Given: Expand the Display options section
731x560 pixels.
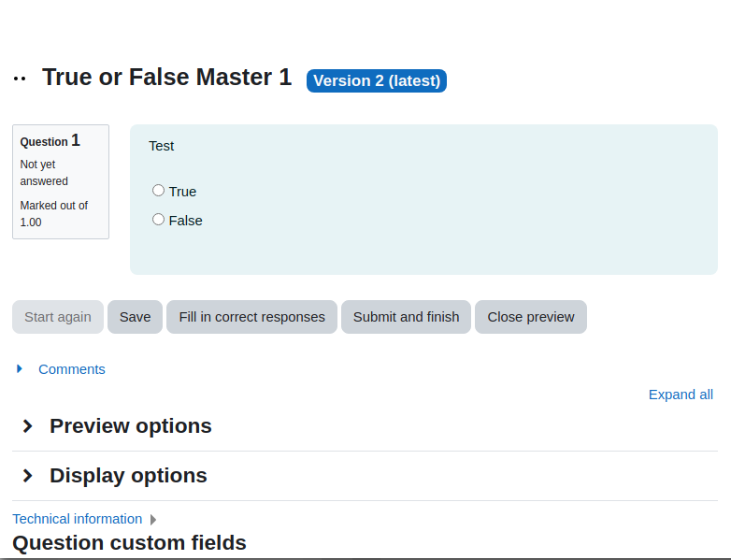Looking at the screenshot, I should pyautogui.click(x=128, y=476).
